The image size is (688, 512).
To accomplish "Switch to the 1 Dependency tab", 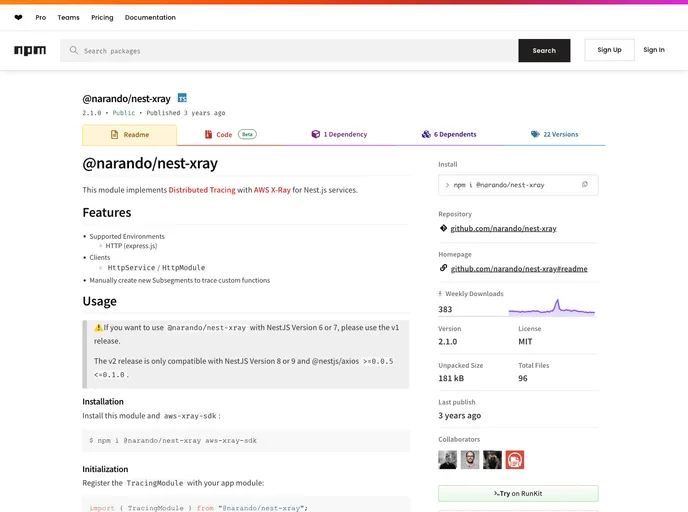I will click(x=339, y=134).
